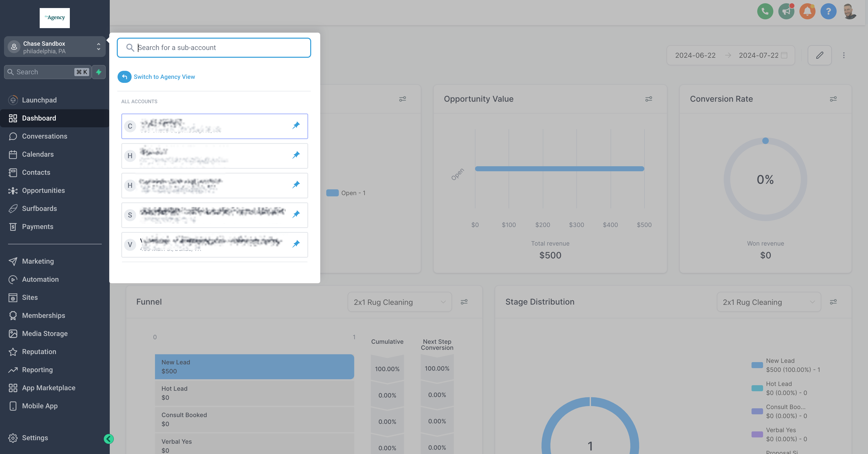Click the green phone call icon

(x=765, y=12)
